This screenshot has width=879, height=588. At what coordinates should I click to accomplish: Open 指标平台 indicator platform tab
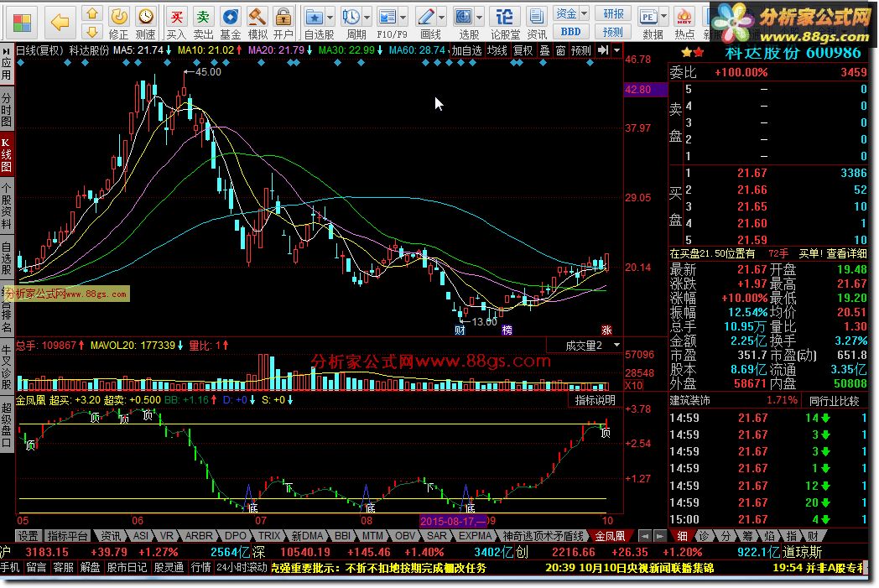click(67, 537)
